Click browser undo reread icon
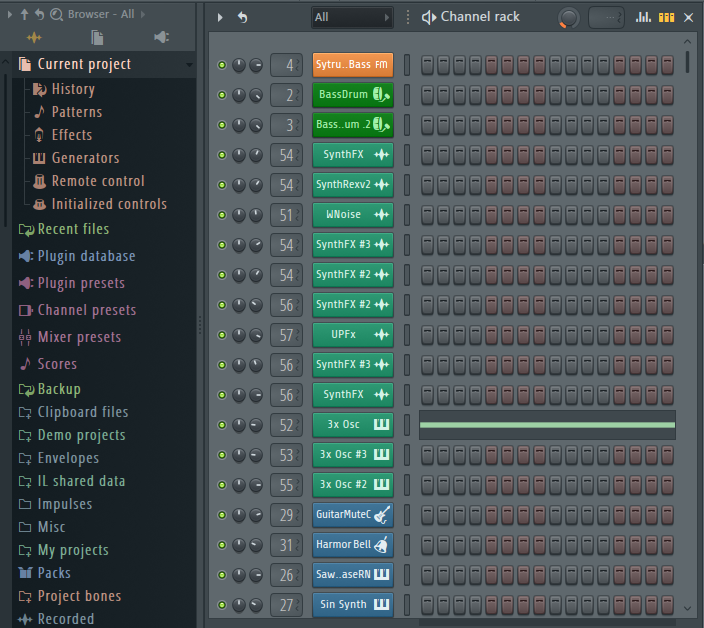The width and height of the screenshot is (704, 628). point(40,14)
